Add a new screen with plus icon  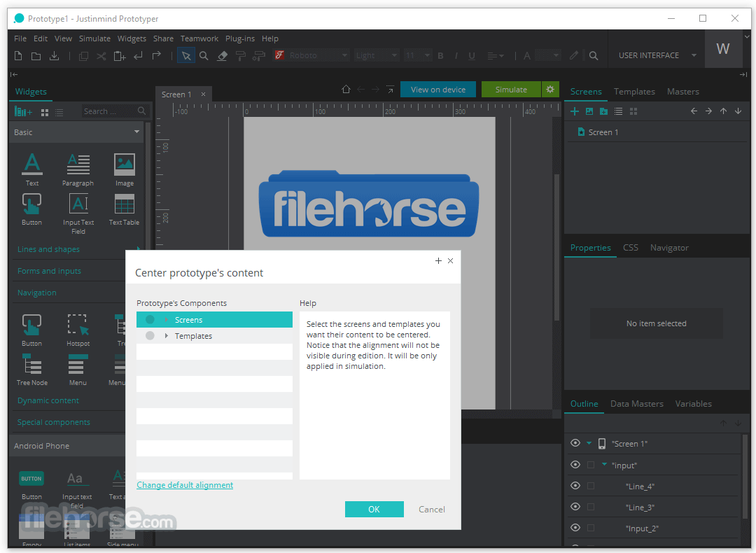574,111
